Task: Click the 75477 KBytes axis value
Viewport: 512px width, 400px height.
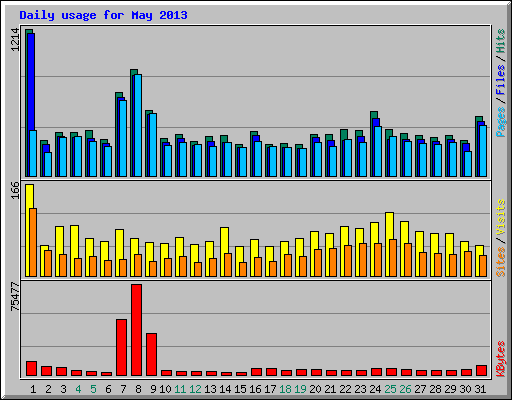Action: point(15,297)
